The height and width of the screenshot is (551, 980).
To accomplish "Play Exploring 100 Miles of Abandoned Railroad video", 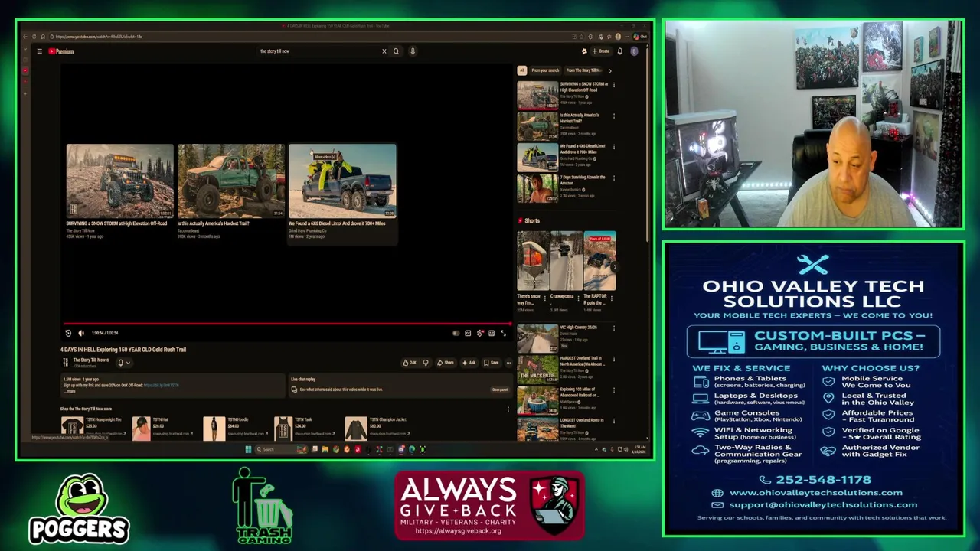I will (537, 400).
